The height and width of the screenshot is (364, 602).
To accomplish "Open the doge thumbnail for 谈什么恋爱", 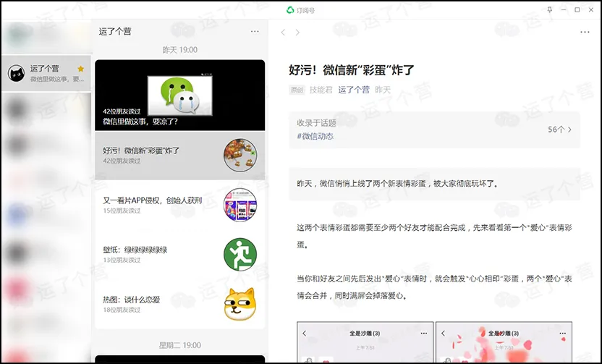I will click(240, 304).
